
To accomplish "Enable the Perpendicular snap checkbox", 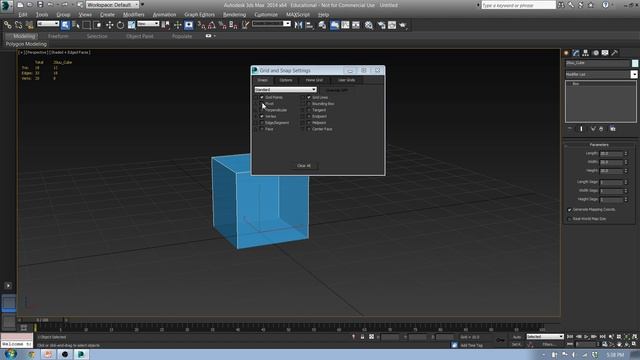I will click(262, 110).
